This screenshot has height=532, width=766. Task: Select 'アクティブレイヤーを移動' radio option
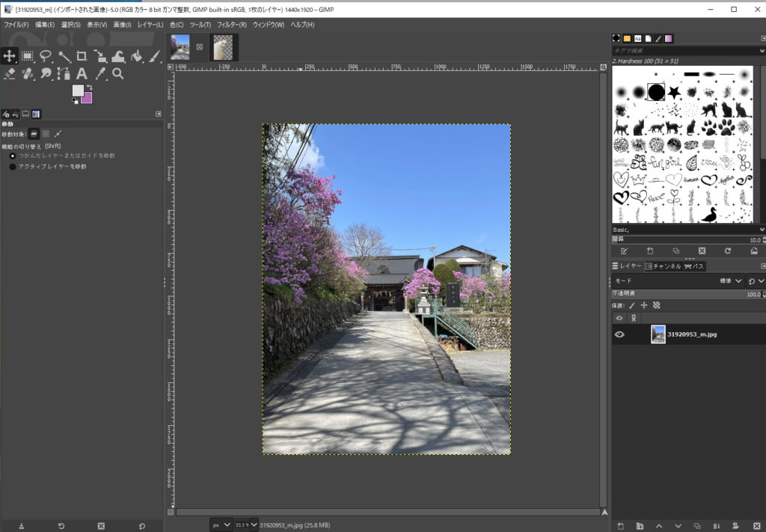coord(13,167)
